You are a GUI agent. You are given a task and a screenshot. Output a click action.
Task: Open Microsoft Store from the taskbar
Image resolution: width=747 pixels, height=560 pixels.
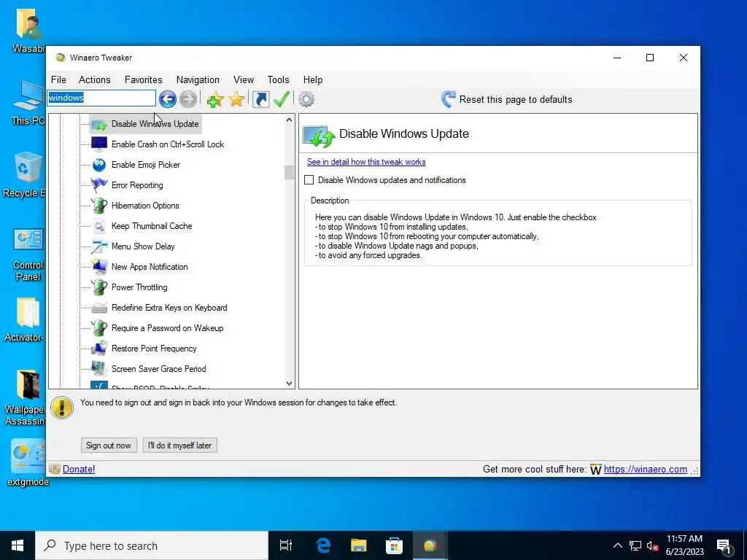click(394, 545)
